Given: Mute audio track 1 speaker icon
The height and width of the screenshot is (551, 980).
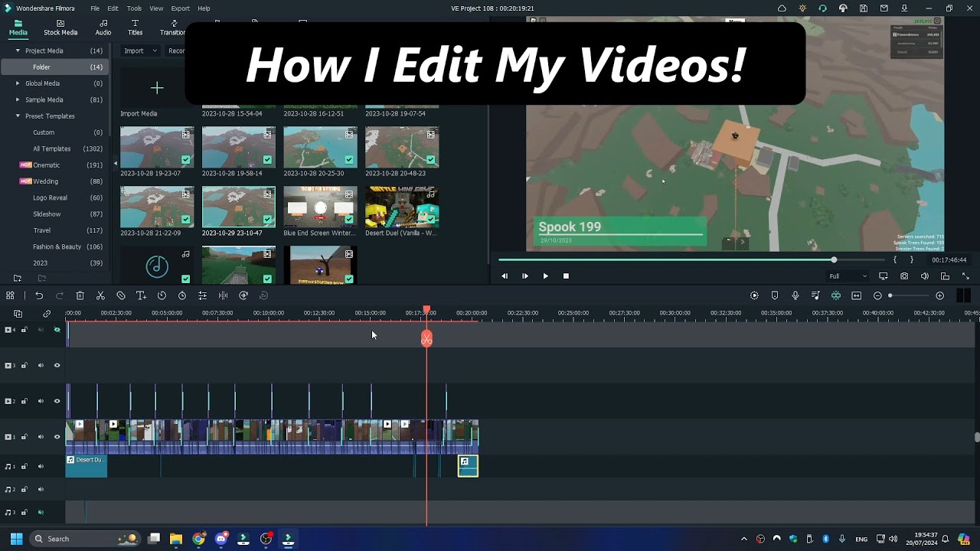Looking at the screenshot, I should tap(41, 467).
